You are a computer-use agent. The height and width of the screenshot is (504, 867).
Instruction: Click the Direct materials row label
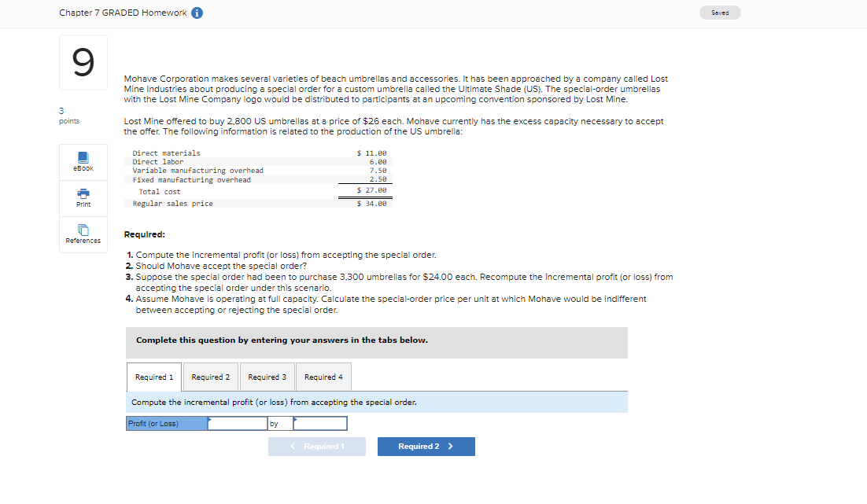click(x=167, y=153)
